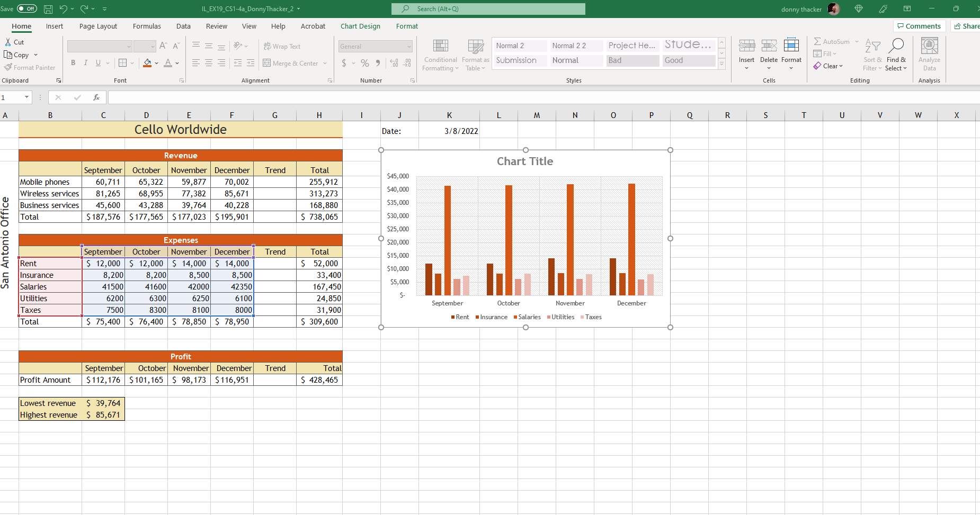Open the Borders icon in Font group
The width and height of the screenshot is (980, 515).
(123, 63)
